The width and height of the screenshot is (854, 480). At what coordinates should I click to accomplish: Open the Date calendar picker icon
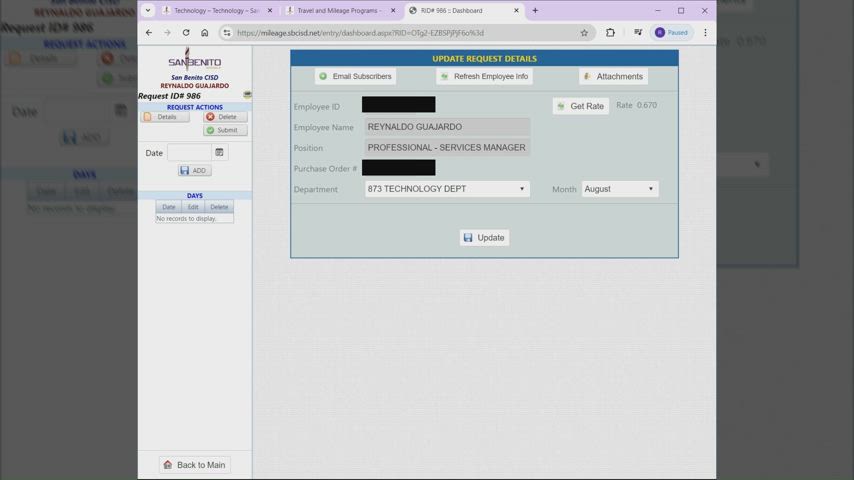pos(219,153)
